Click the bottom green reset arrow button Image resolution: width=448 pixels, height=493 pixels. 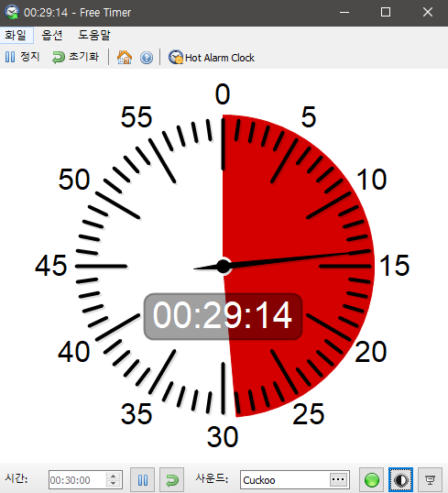[171, 480]
